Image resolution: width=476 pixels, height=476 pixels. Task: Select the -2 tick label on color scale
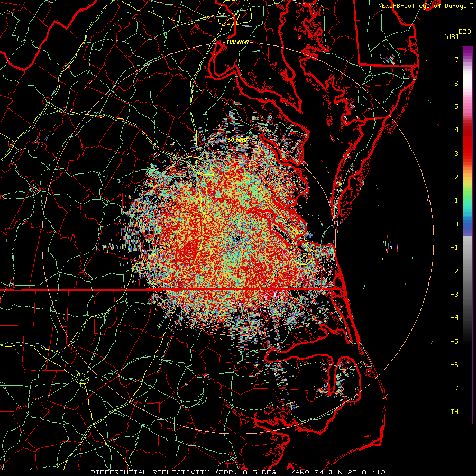(x=454, y=271)
